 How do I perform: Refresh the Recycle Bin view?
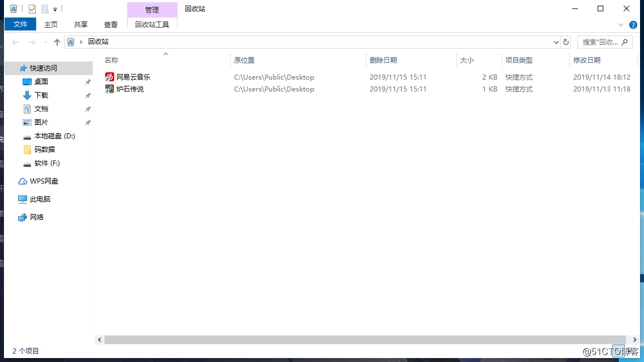pyautogui.click(x=566, y=42)
